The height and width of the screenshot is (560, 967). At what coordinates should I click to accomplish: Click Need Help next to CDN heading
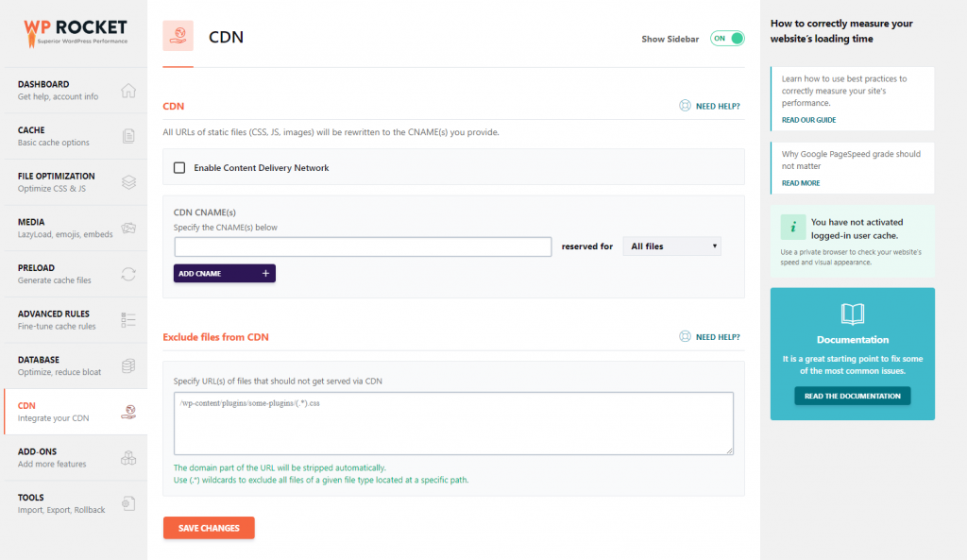coord(709,106)
